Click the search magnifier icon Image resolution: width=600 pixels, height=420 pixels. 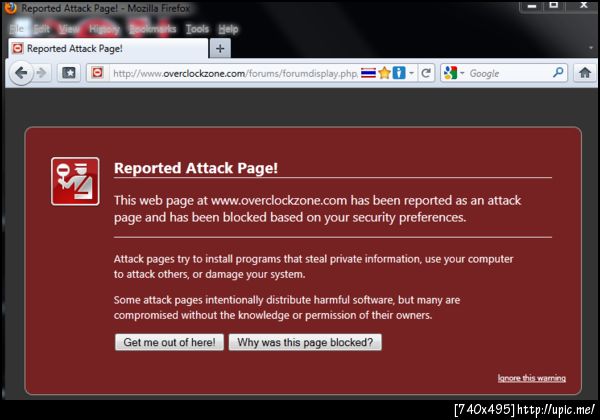(558, 72)
